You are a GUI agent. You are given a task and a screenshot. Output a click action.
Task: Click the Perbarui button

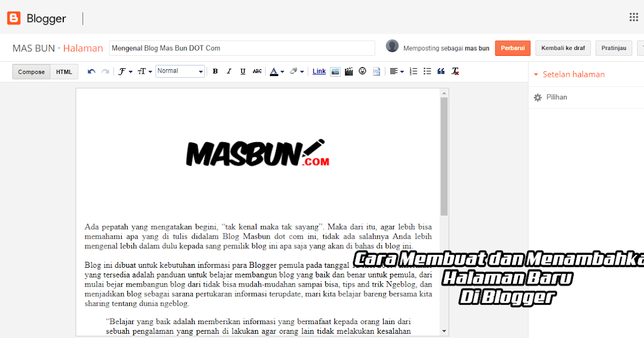513,48
